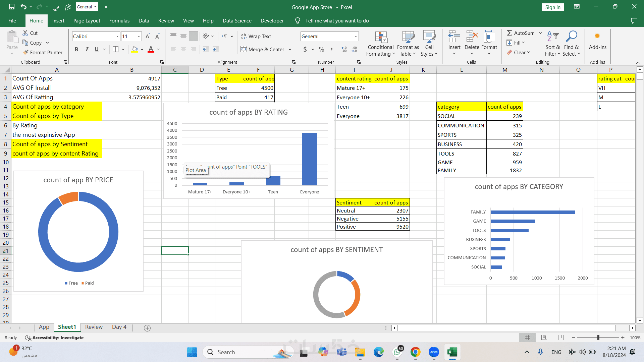644x362 pixels.
Task: Click the yellow Fill Color swatch
Action: point(135,49)
